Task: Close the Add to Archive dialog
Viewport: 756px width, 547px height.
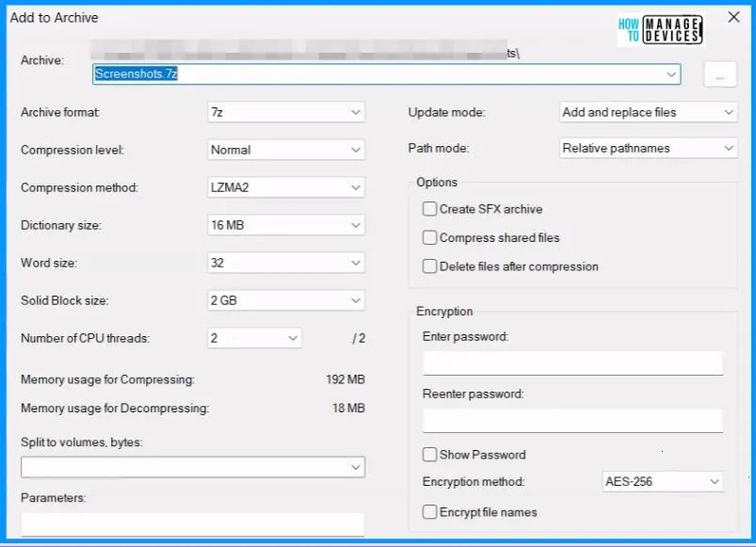Action: coord(733,17)
